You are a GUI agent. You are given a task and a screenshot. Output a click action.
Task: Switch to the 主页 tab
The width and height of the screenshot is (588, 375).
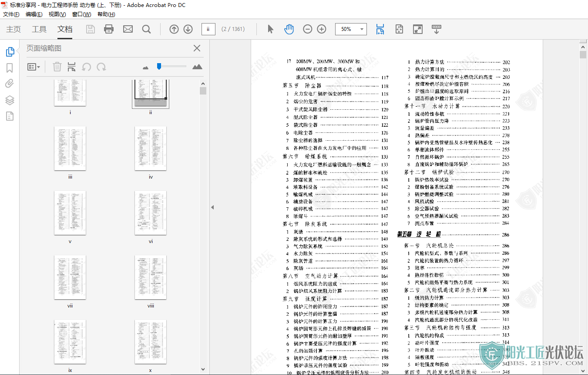13,29
